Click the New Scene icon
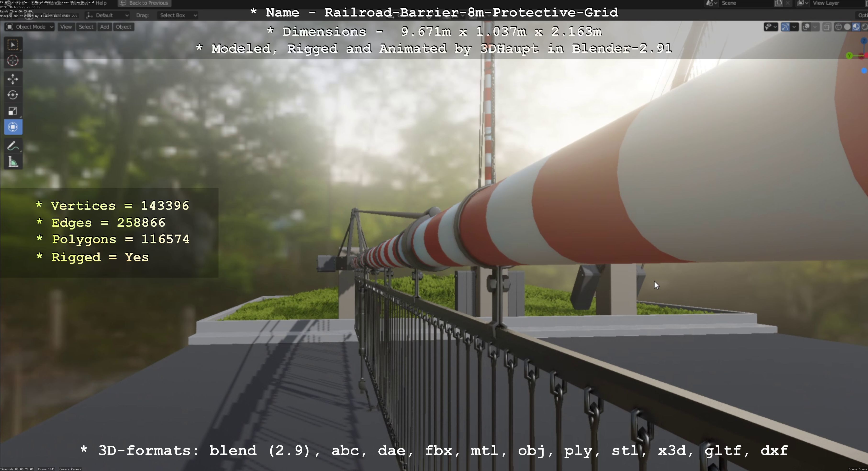868x471 pixels. (778, 3)
